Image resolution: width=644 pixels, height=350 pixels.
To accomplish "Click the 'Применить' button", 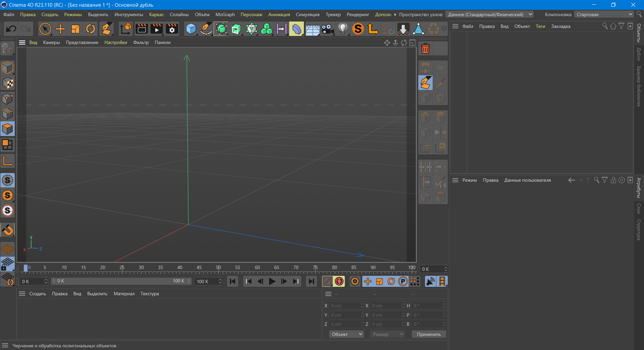I will click(429, 334).
